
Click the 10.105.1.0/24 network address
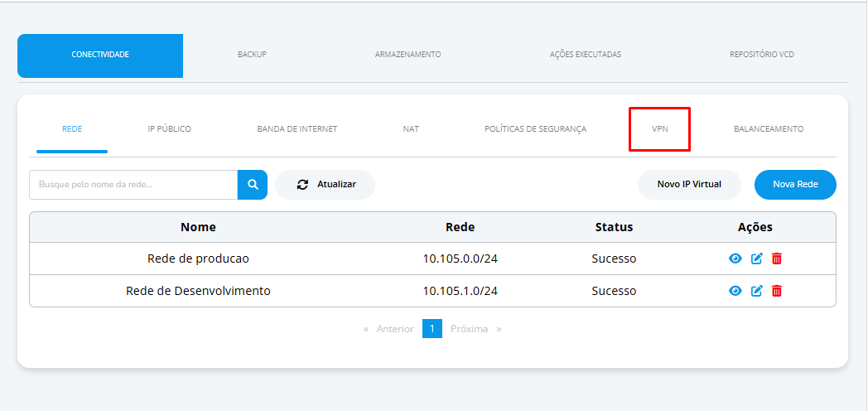[x=460, y=291]
